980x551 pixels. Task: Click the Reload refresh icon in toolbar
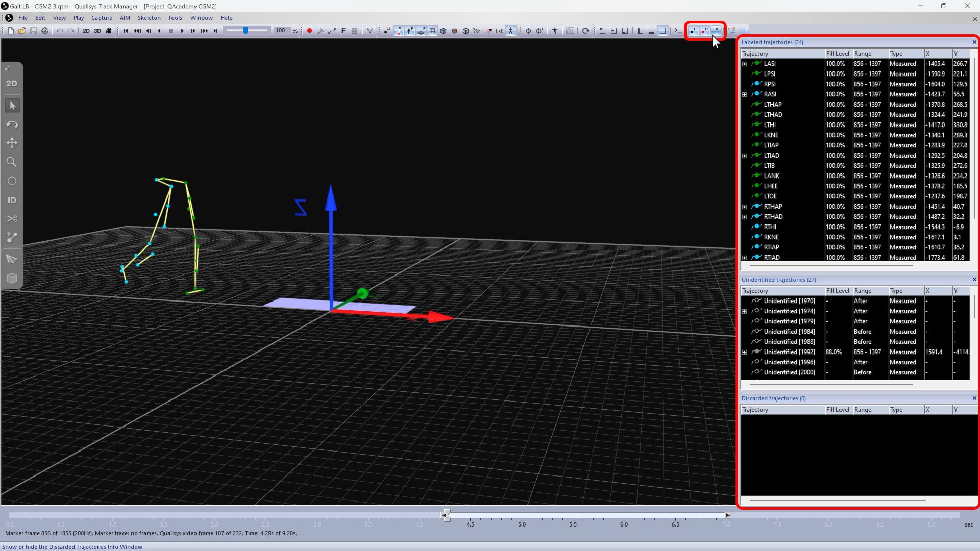coord(585,31)
